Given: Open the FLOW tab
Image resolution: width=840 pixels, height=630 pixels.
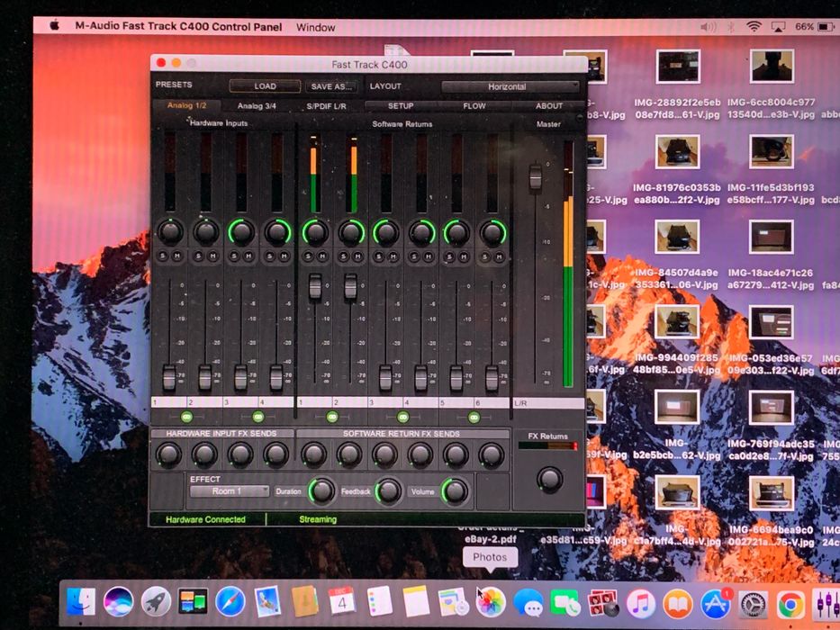Looking at the screenshot, I should [x=474, y=106].
